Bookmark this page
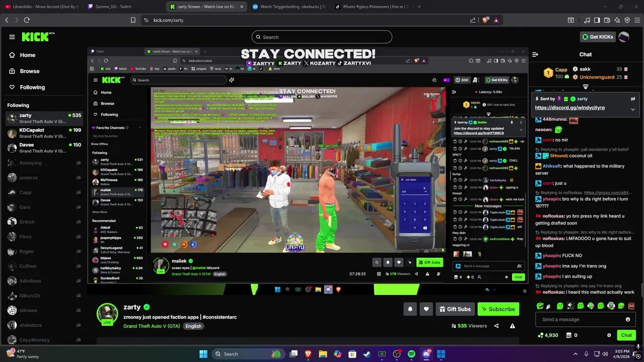The image size is (644, 362). 133,20
